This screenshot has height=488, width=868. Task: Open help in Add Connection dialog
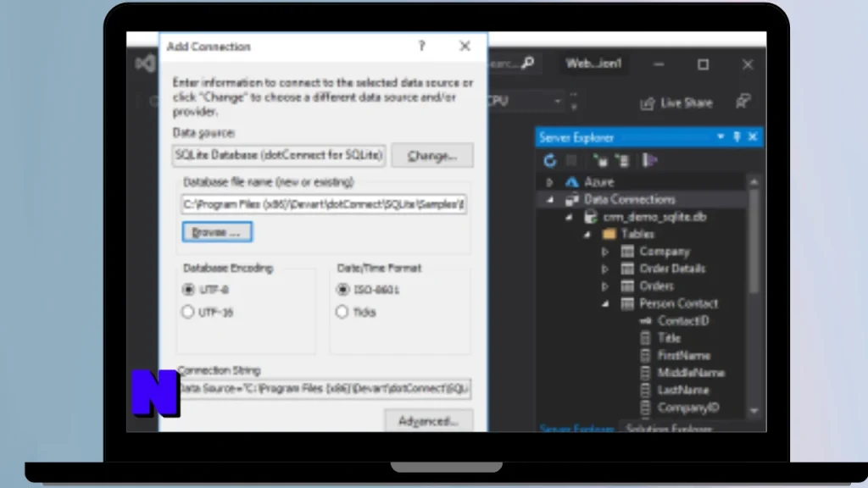click(422, 47)
